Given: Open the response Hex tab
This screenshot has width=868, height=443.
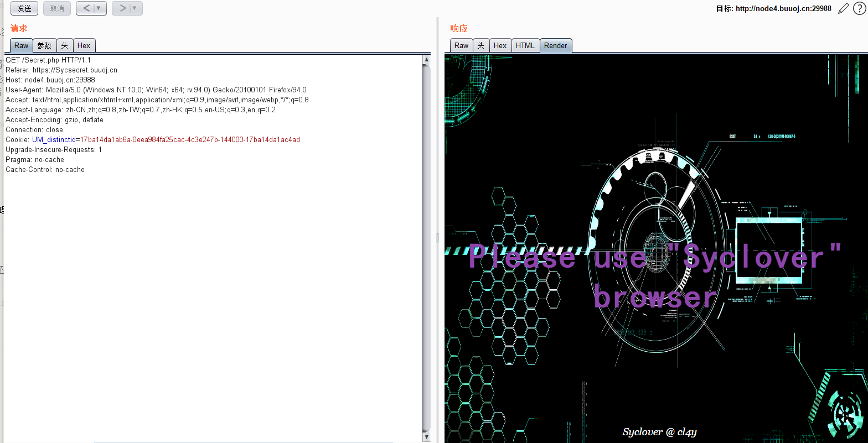Looking at the screenshot, I should pos(500,45).
